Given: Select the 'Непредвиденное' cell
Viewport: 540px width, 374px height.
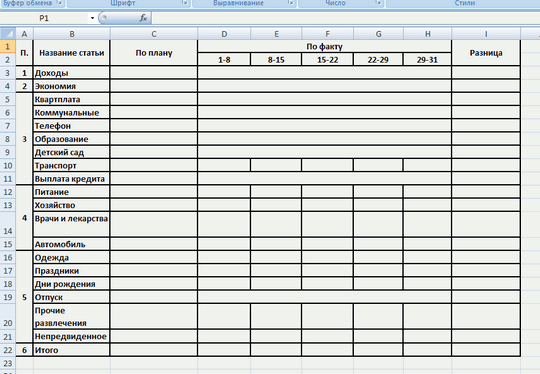Looking at the screenshot, I should (x=72, y=336).
